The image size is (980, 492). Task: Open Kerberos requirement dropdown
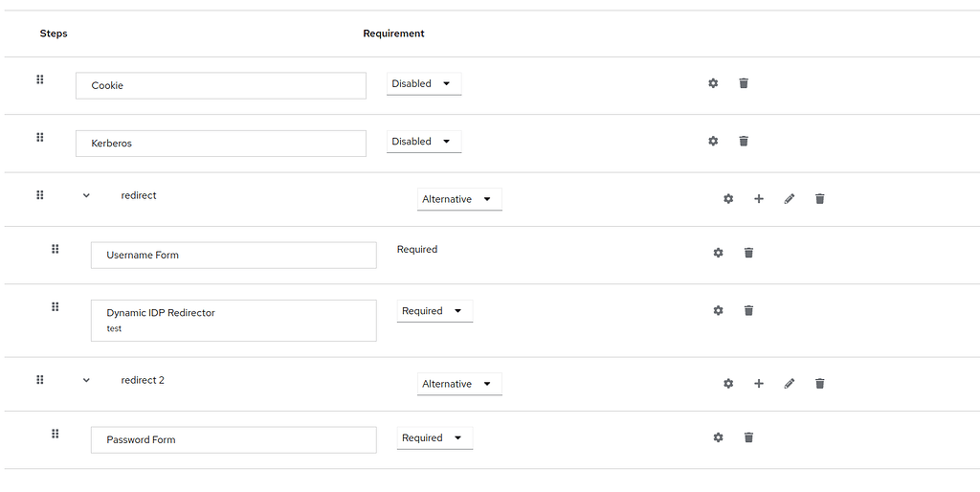pyautogui.click(x=424, y=142)
